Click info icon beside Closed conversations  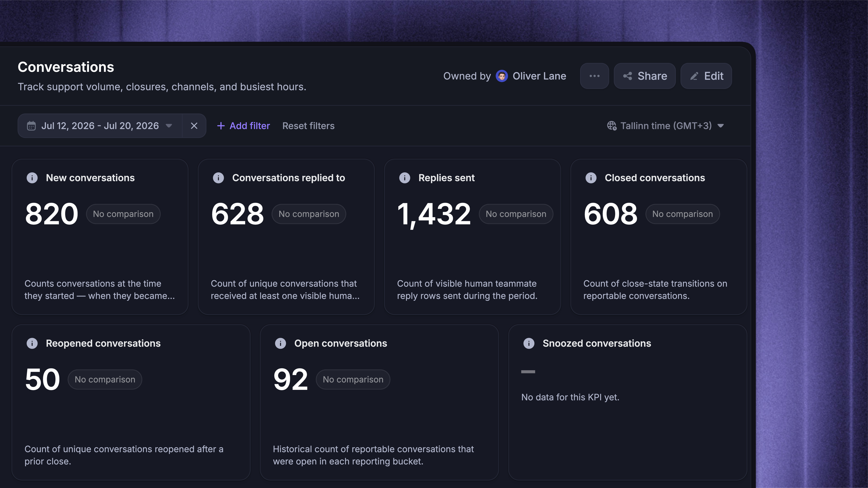tap(591, 178)
